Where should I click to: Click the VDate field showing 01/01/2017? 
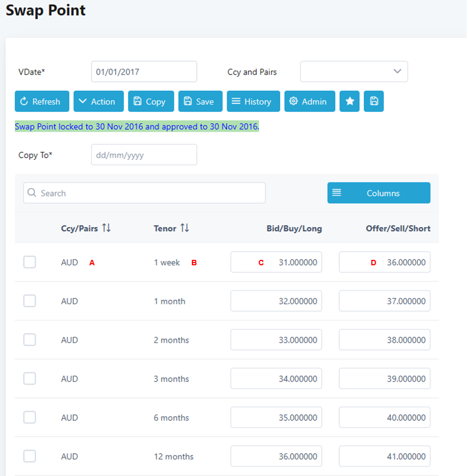[143, 72]
